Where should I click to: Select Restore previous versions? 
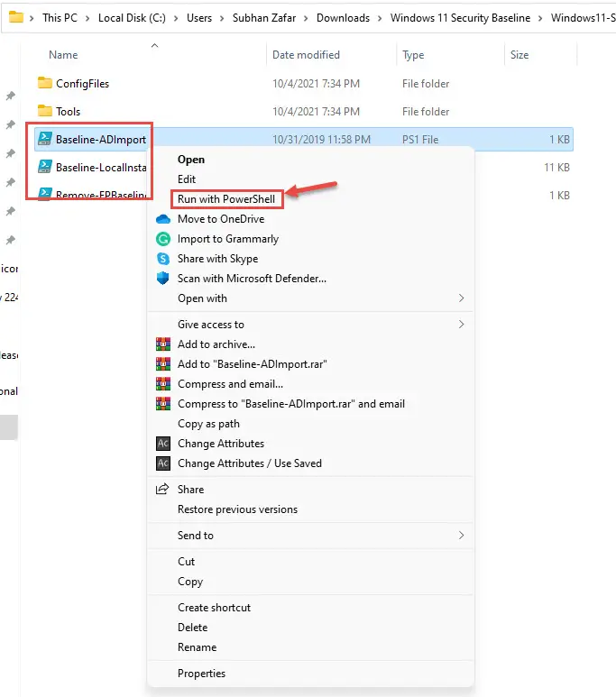point(237,509)
